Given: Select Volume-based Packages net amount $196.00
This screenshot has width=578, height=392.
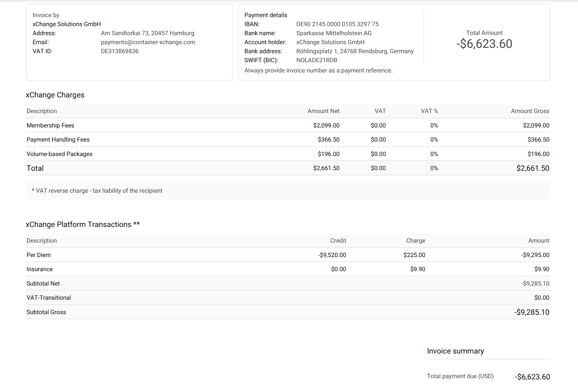Looking at the screenshot, I should click(328, 154).
